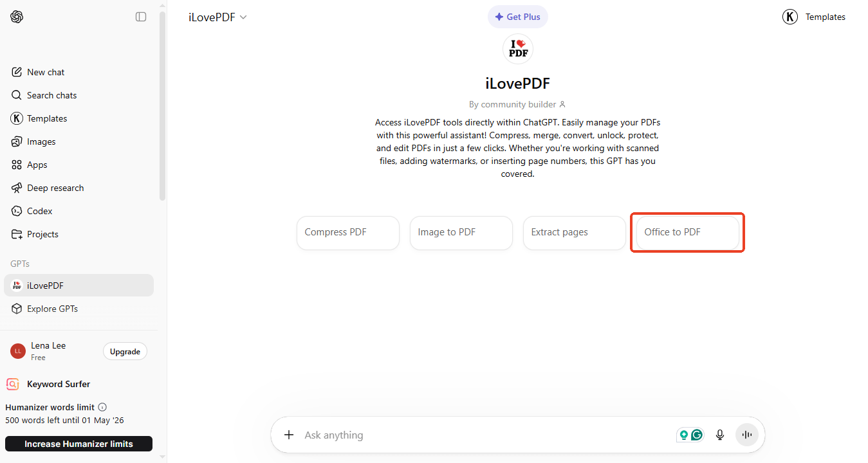
Task: Open the Projects section
Action: click(x=42, y=233)
